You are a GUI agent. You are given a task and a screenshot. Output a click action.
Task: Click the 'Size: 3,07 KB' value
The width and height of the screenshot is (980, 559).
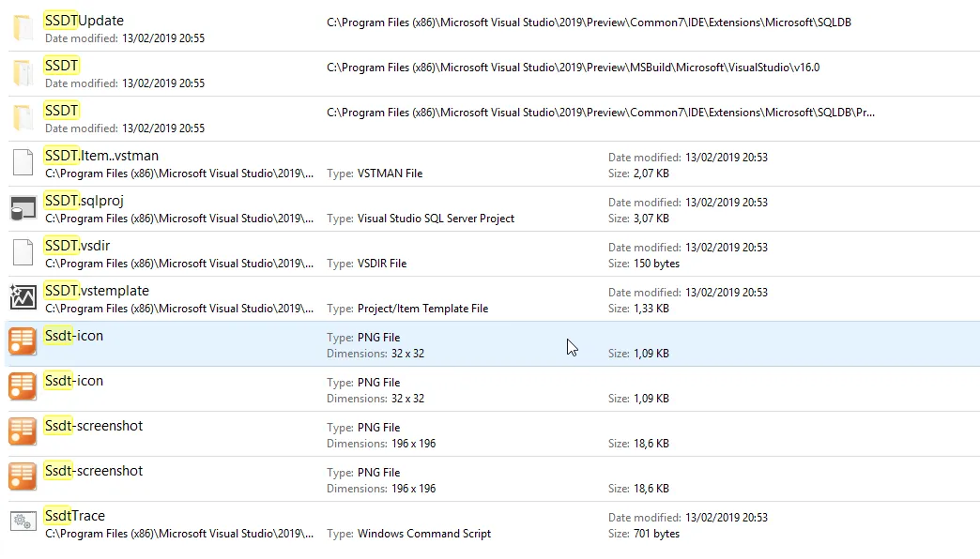[638, 219]
